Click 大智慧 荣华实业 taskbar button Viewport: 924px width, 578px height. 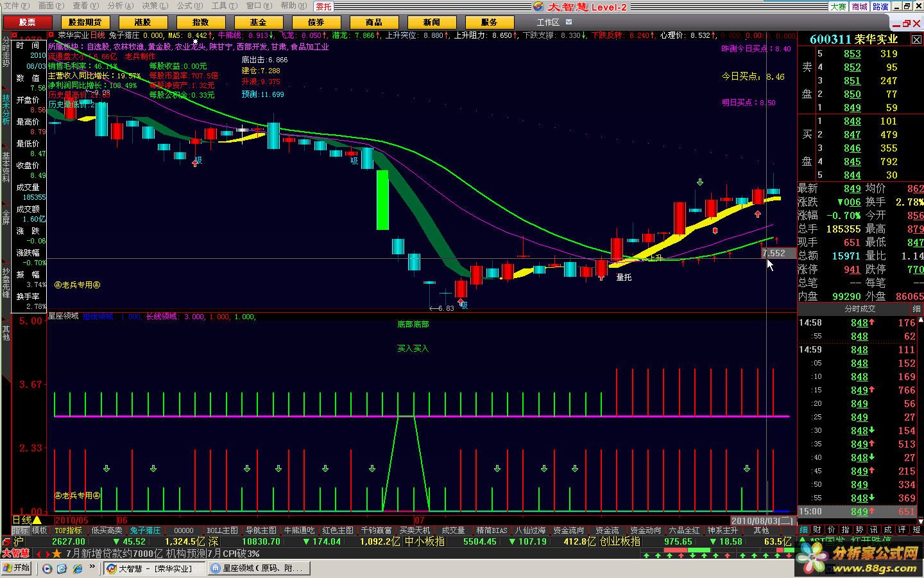155,568
